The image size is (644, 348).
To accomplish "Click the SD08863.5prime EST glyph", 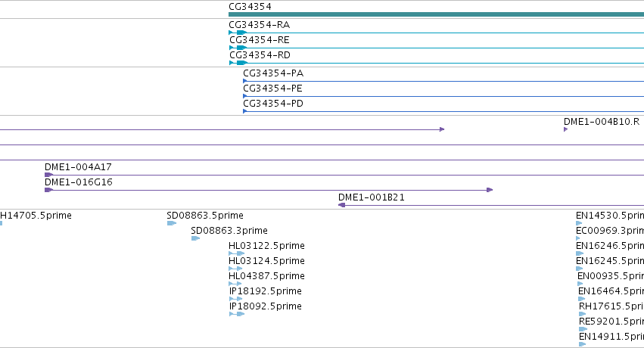I will [172, 224].
